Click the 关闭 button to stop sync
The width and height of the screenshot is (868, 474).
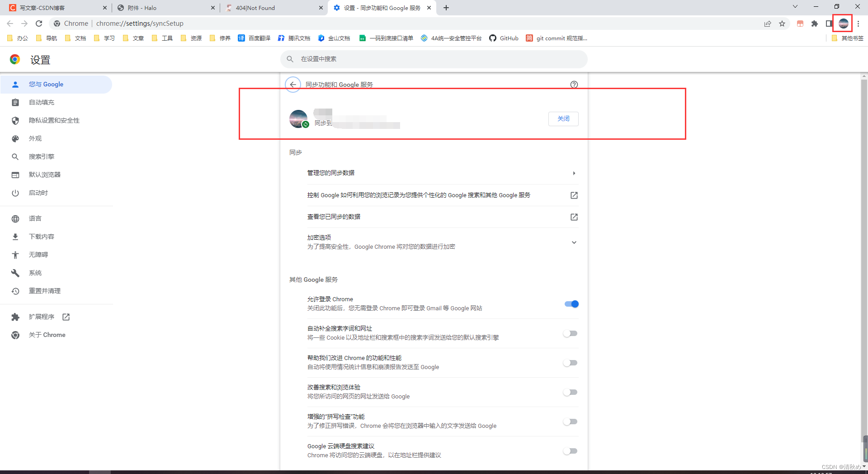(563, 118)
